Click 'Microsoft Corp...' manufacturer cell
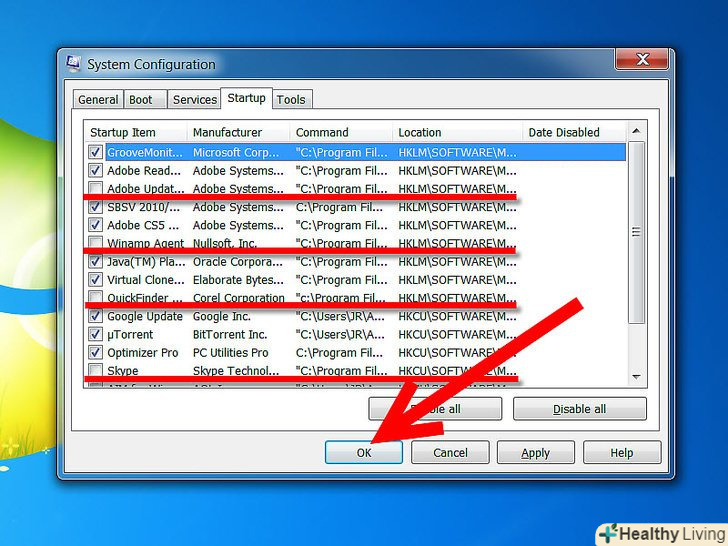728x546 pixels. tap(236, 152)
